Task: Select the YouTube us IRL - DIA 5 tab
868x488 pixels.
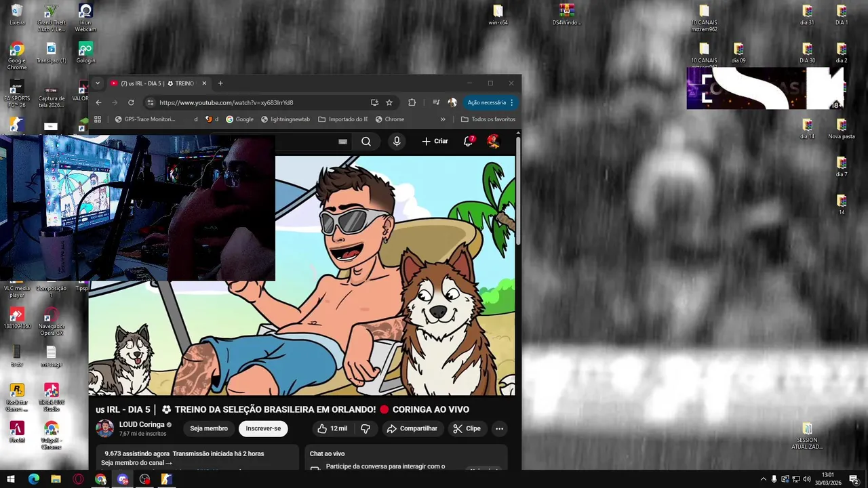Action: click(157, 83)
